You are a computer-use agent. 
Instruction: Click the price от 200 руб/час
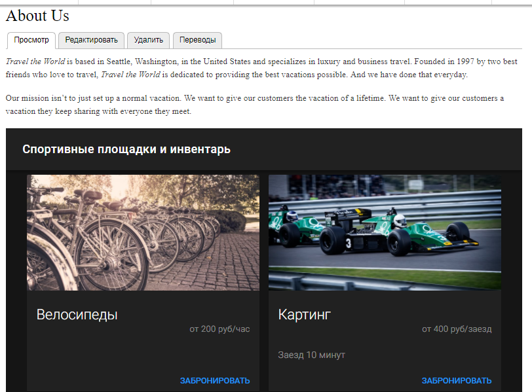point(219,329)
